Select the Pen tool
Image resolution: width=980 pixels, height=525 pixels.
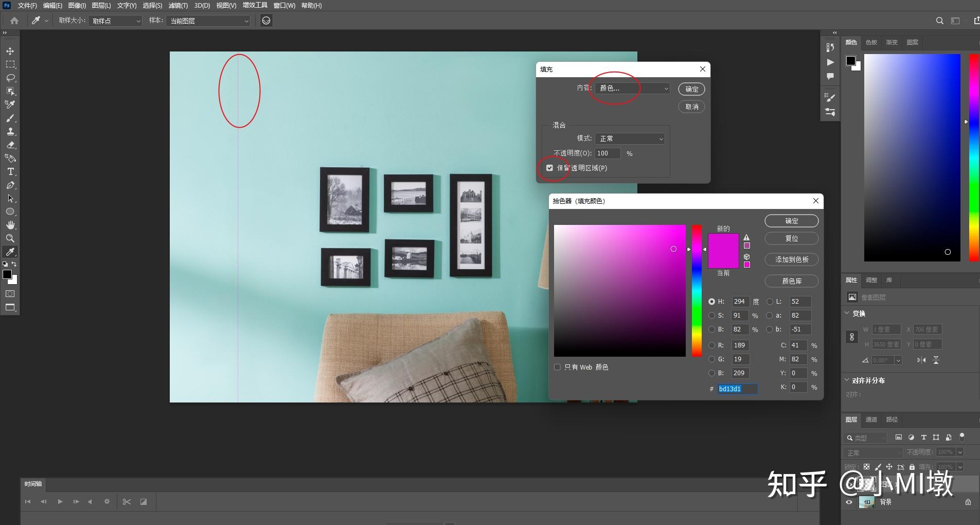click(x=10, y=185)
